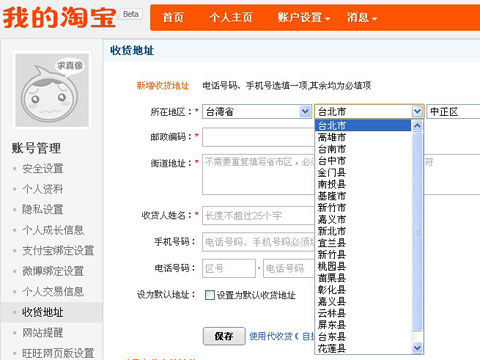Viewport: 480px width, 360px height.
Task: Go to 首页 in the top bar
Action: coord(173,17)
